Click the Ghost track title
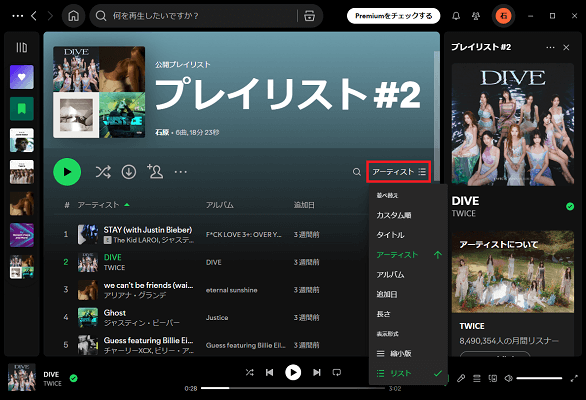 (x=114, y=313)
